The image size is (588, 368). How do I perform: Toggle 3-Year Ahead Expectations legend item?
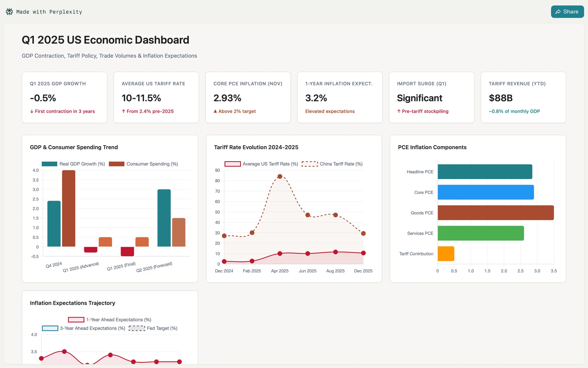(50, 328)
